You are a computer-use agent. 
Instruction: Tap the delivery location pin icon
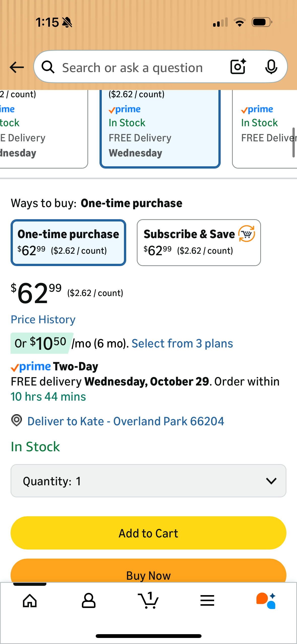point(17,421)
